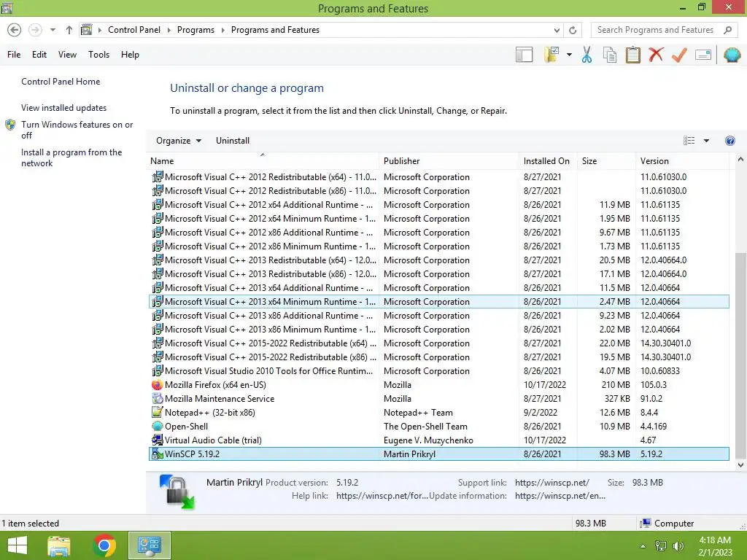Open the Edit menu
Screen dimensions: 747x560
pyautogui.click(x=39, y=55)
